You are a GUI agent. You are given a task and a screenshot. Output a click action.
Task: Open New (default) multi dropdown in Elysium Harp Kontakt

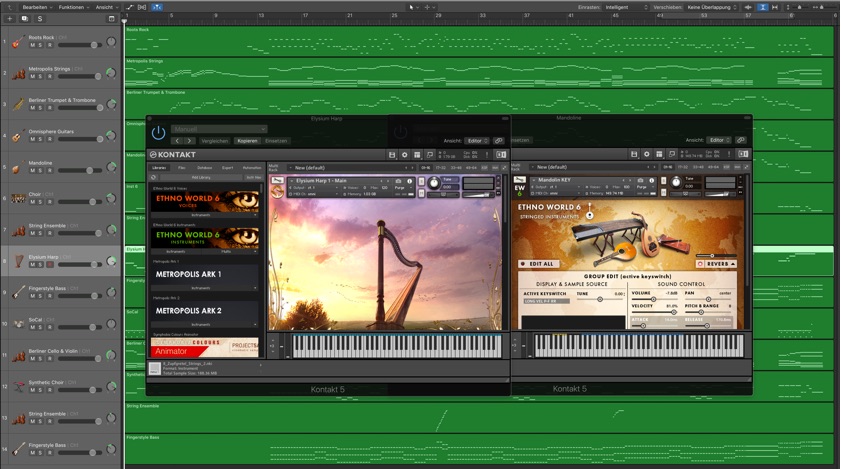point(352,168)
